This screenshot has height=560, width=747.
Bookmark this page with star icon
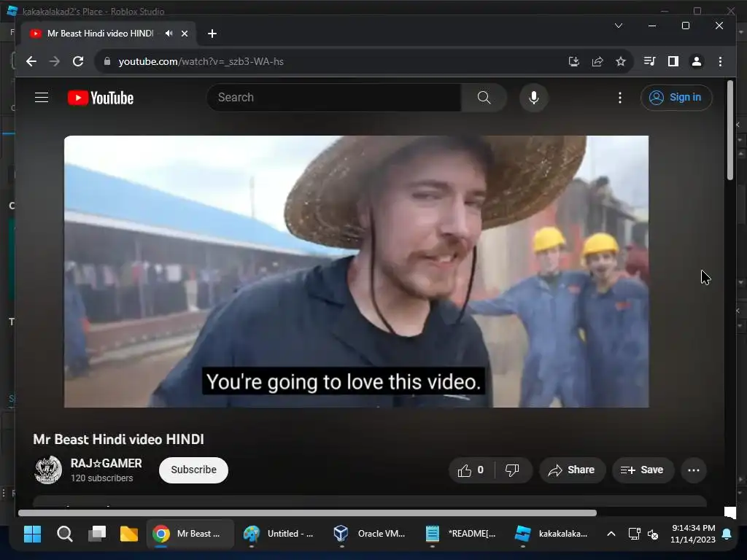(621, 61)
